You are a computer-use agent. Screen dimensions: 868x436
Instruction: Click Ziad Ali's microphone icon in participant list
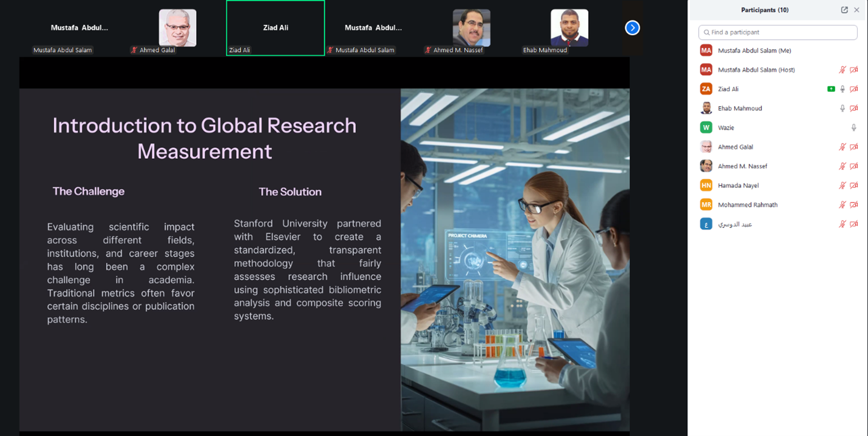pyautogui.click(x=843, y=89)
